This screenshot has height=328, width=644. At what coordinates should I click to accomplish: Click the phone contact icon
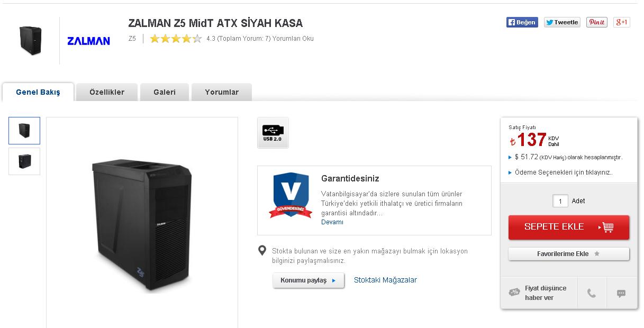click(592, 293)
